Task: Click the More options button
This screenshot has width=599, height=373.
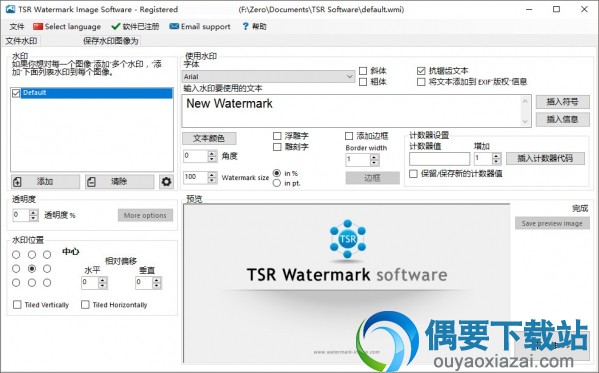Action: pos(145,215)
